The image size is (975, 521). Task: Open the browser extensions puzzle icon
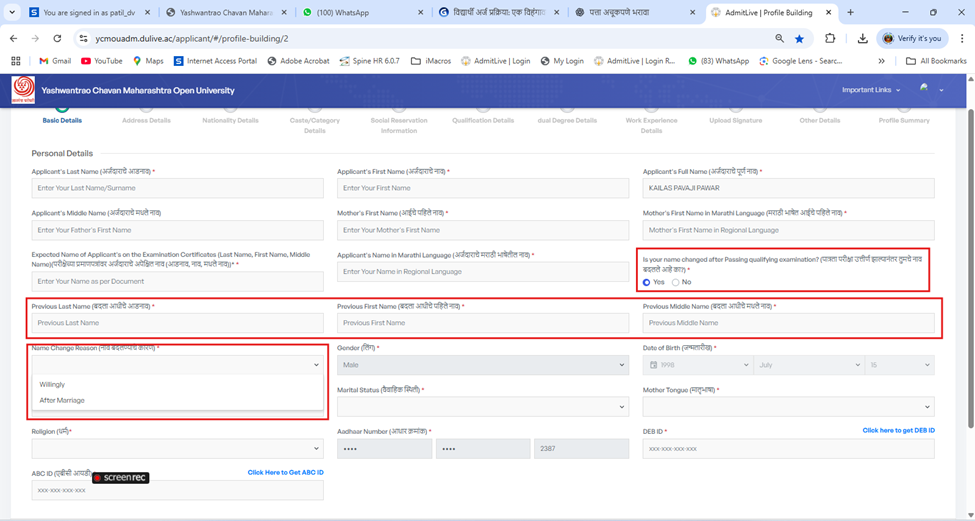(830, 38)
